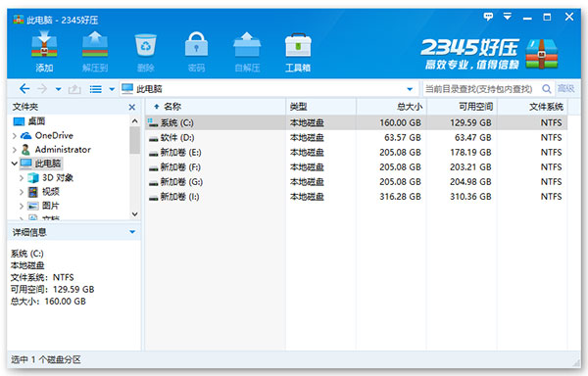This screenshot has height=376, width=588.
Task: Click the forward navigation arrow
Action: click(x=42, y=89)
